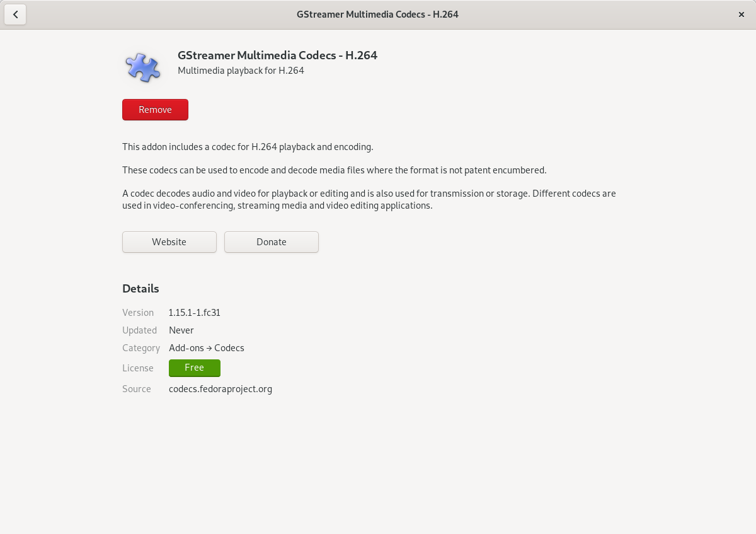Click the Details section heading

click(x=140, y=289)
